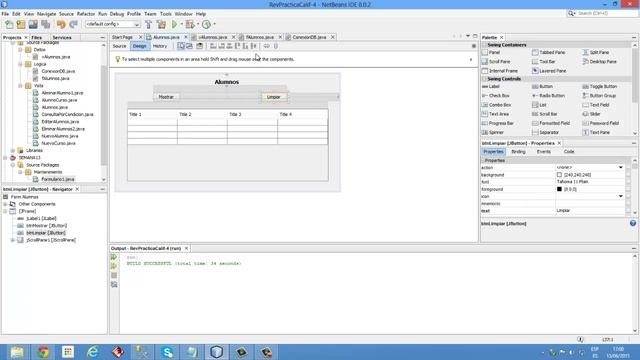Open the action property dropdown
The image size is (640, 360).
pos(620,167)
